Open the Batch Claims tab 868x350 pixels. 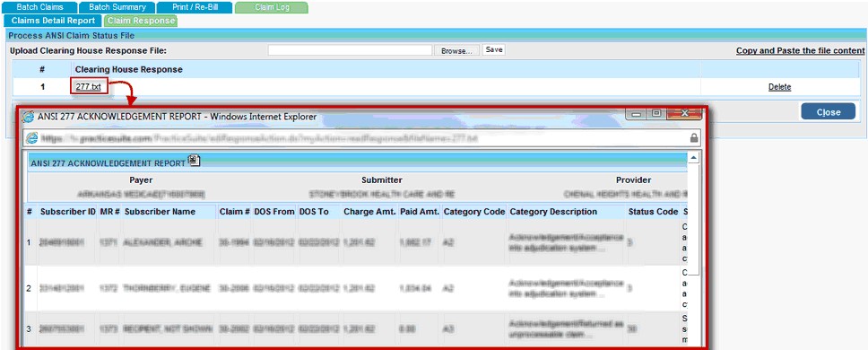(39, 8)
